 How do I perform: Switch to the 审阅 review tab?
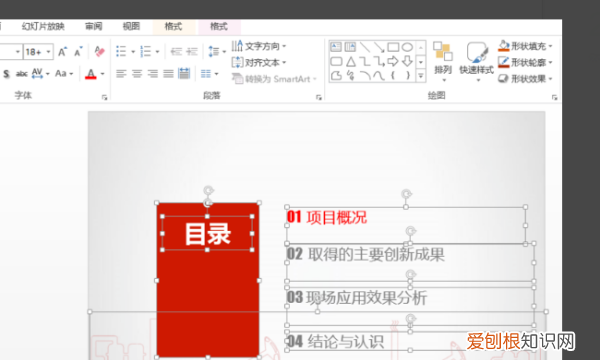tap(94, 26)
